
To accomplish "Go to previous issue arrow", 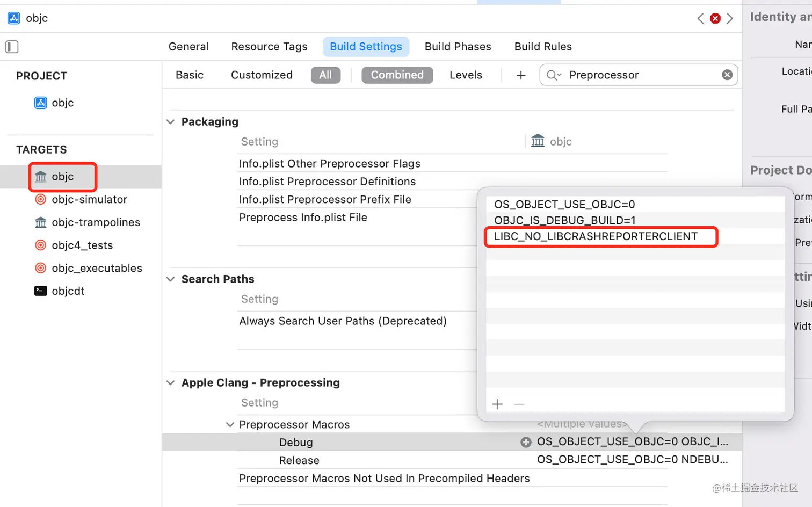I will pyautogui.click(x=700, y=18).
